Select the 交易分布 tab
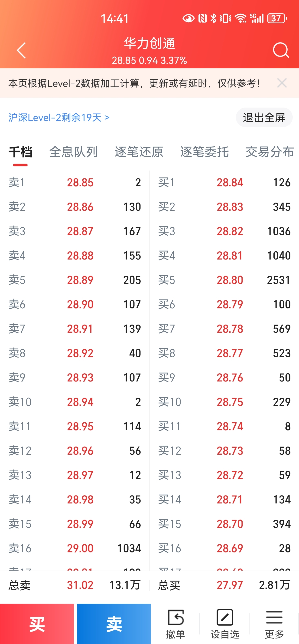Image resolution: width=299 pixels, height=644 pixels. tap(270, 152)
